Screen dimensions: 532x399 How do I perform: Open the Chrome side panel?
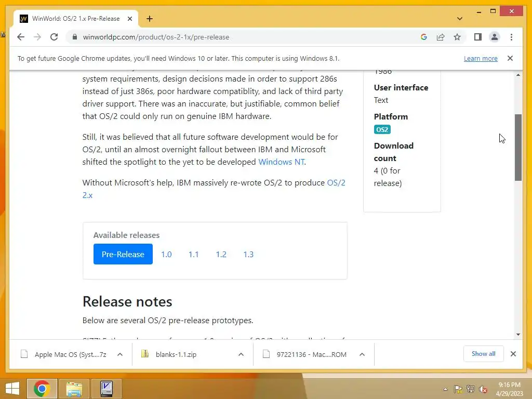[478, 37]
